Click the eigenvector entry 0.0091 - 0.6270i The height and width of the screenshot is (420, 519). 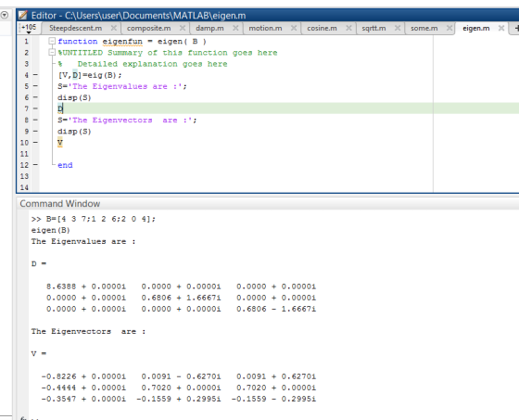(181, 376)
